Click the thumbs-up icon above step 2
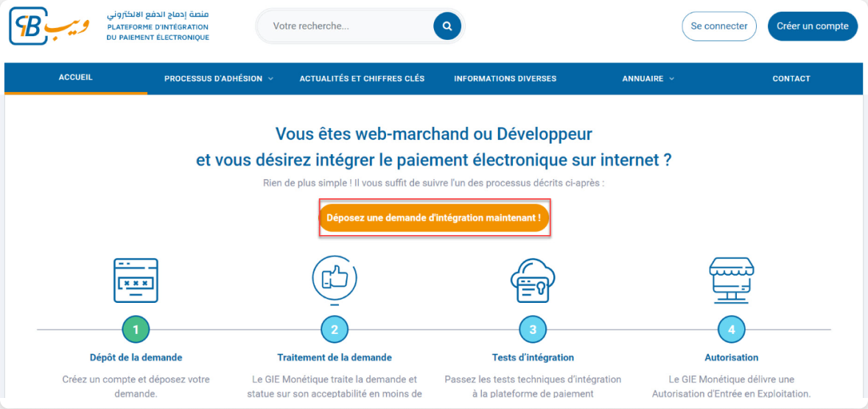This screenshot has height=409, width=868. pyautogui.click(x=334, y=278)
